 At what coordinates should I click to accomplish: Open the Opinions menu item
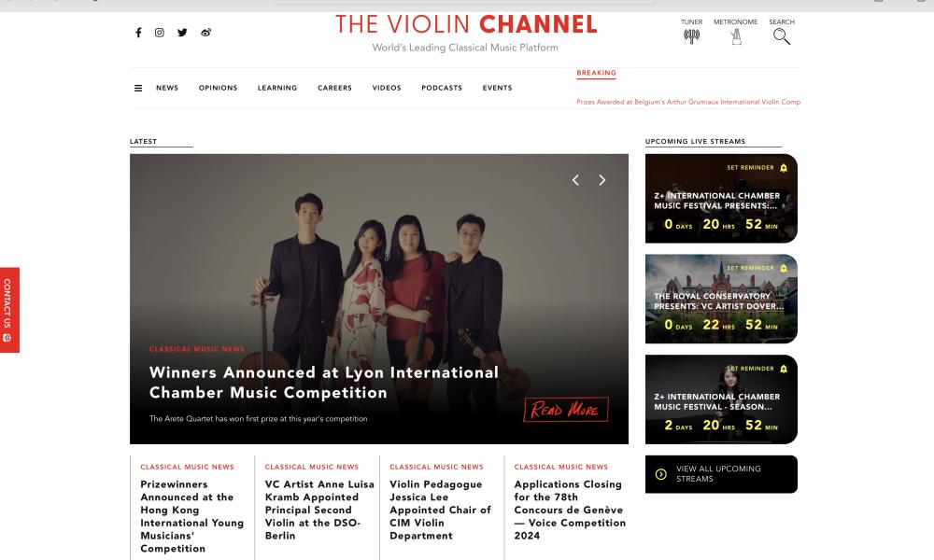pyautogui.click(x=218, y=88)
